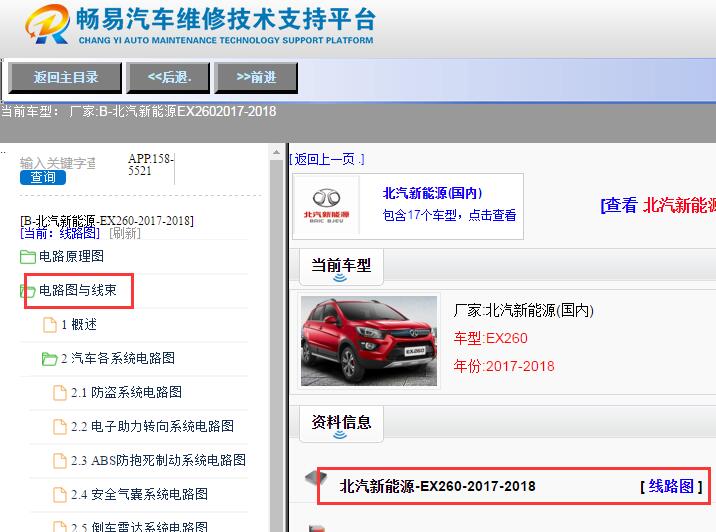Click the [刷新] refresh link
Image resolution: width=716 pixels, height=532 pixels.
point(125,233)
